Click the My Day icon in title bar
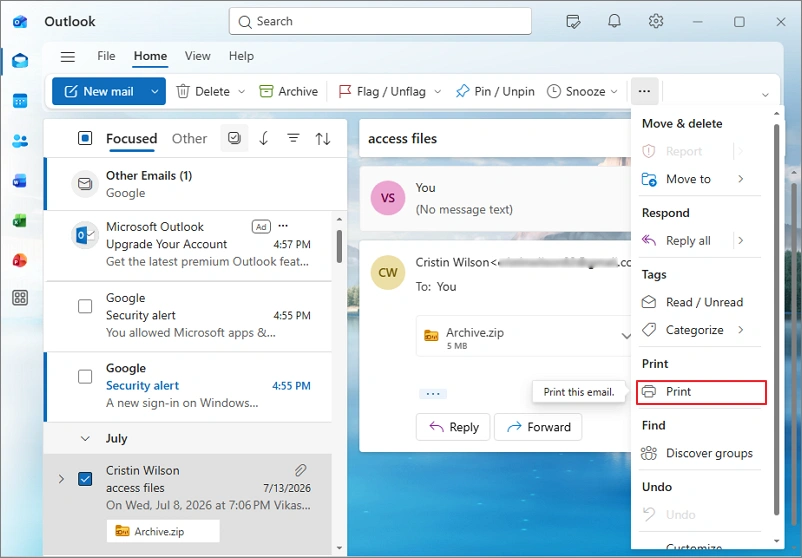This screenshot has height=558, width=802. tap(573, 21)
